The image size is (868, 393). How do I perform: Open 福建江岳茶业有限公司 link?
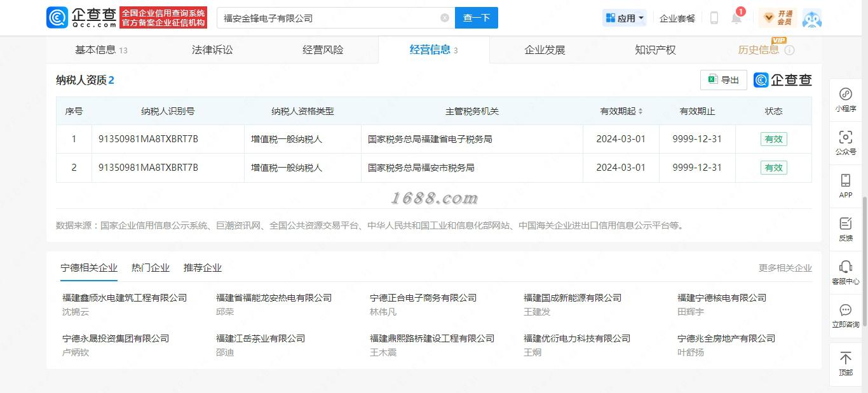[x=261, y=338]
